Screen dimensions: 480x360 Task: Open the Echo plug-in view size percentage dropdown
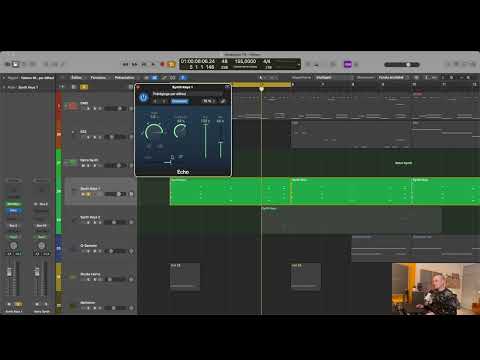click(209, 101)
